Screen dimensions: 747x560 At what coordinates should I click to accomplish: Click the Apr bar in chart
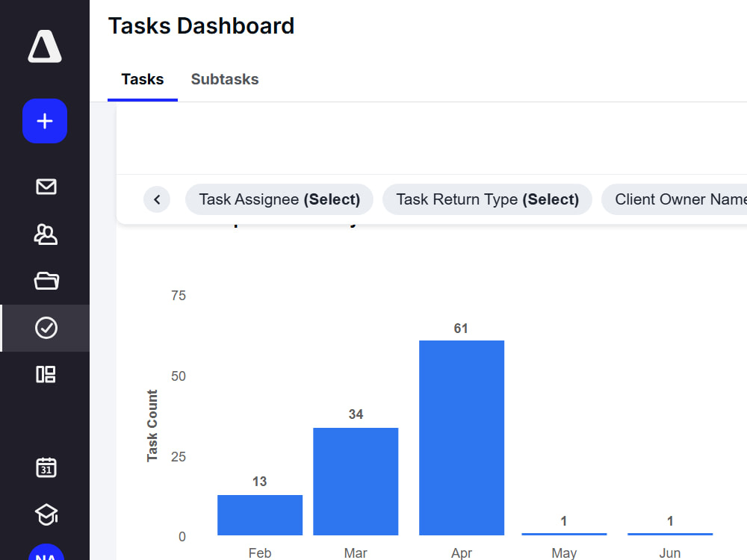pyautogui.click(x=462, y=438)
